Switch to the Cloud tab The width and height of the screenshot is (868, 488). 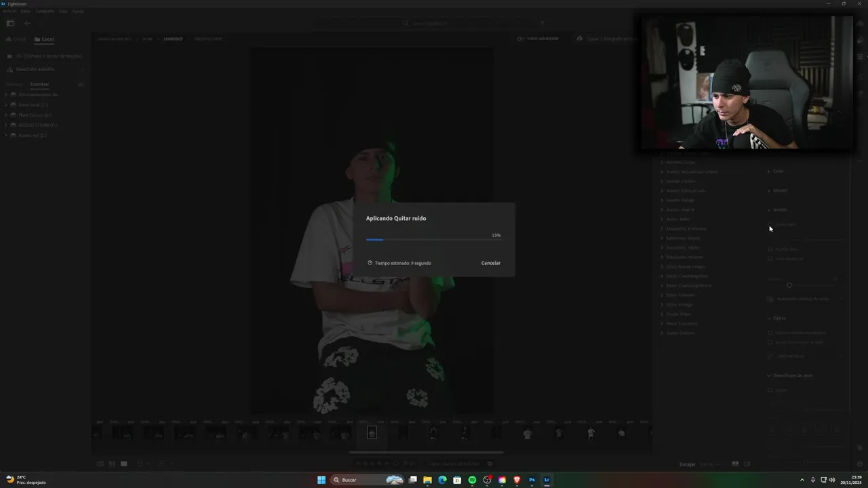coord(16,39)
